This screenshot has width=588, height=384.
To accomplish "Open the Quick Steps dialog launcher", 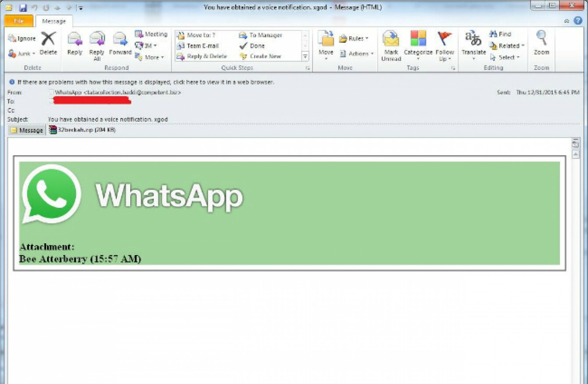I will (x=308, y=68).
